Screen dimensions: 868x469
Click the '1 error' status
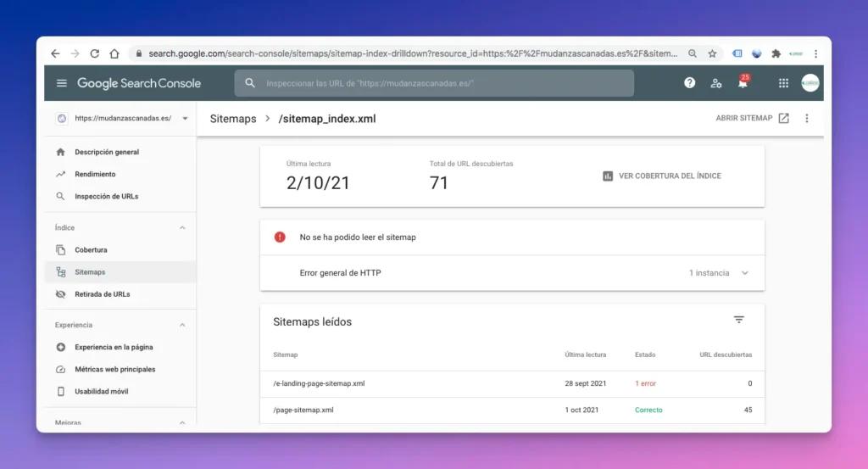pos(645,383)
